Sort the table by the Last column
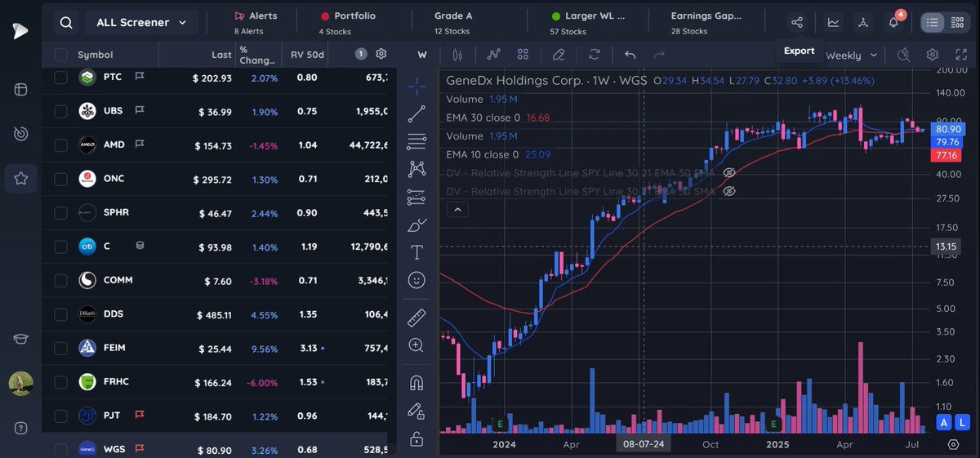The height and width of the screenshot is (458, 980). (x=221, y=55)
